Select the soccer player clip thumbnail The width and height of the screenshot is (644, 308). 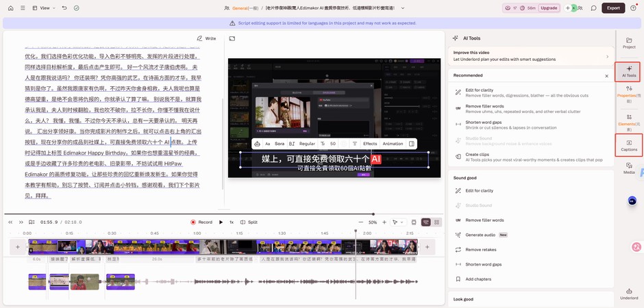(84, 282)
